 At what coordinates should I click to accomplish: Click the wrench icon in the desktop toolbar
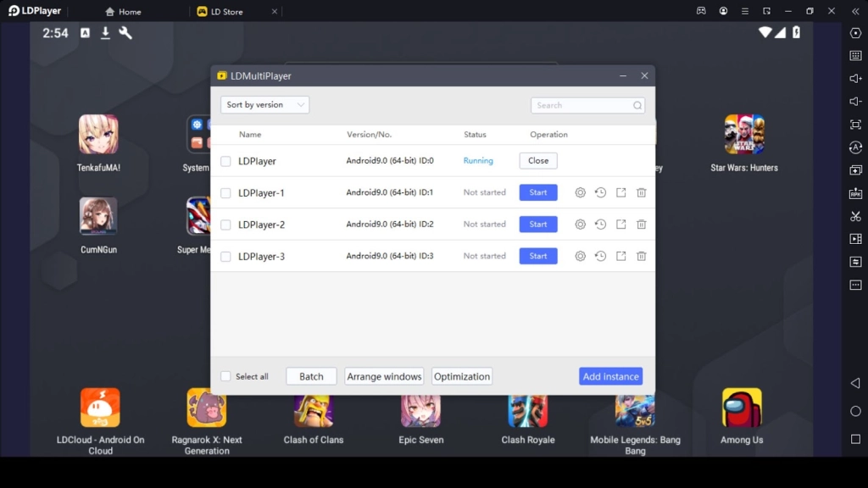[124, 33]
